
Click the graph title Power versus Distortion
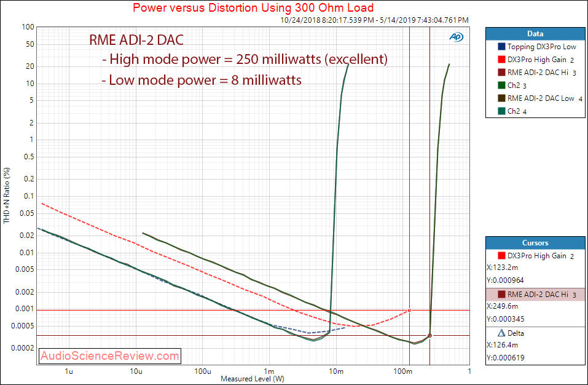pos(253,7)
